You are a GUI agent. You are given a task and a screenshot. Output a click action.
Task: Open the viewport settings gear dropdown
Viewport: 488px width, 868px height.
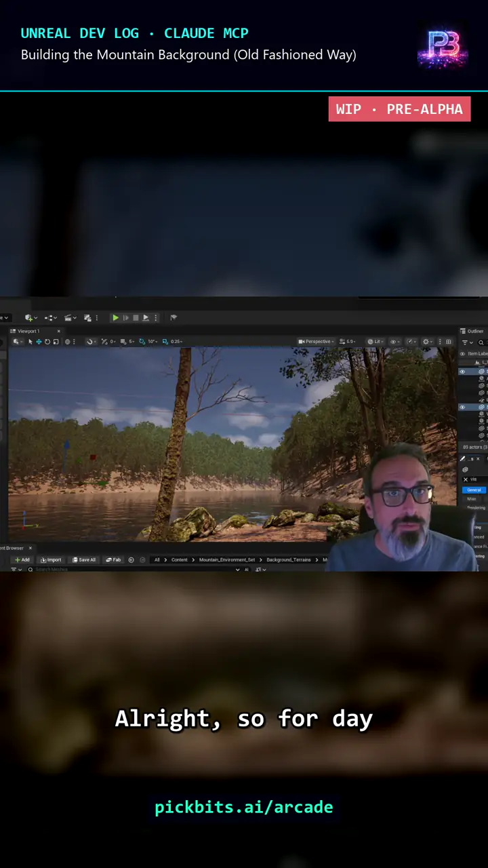[x=427, y=341]
